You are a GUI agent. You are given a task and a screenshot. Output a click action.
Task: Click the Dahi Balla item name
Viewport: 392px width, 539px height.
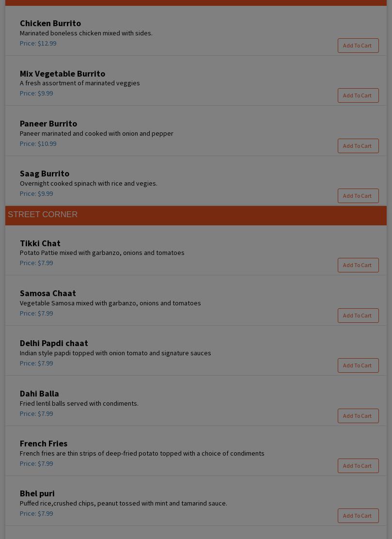[39, 394]
